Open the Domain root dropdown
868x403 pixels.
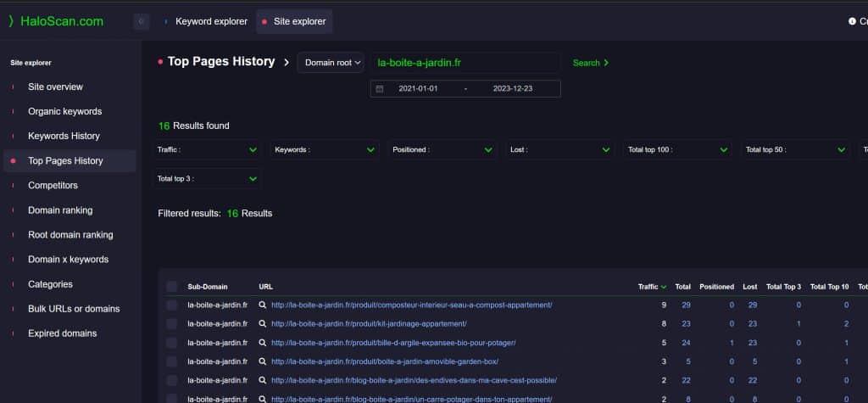point(332,63)
